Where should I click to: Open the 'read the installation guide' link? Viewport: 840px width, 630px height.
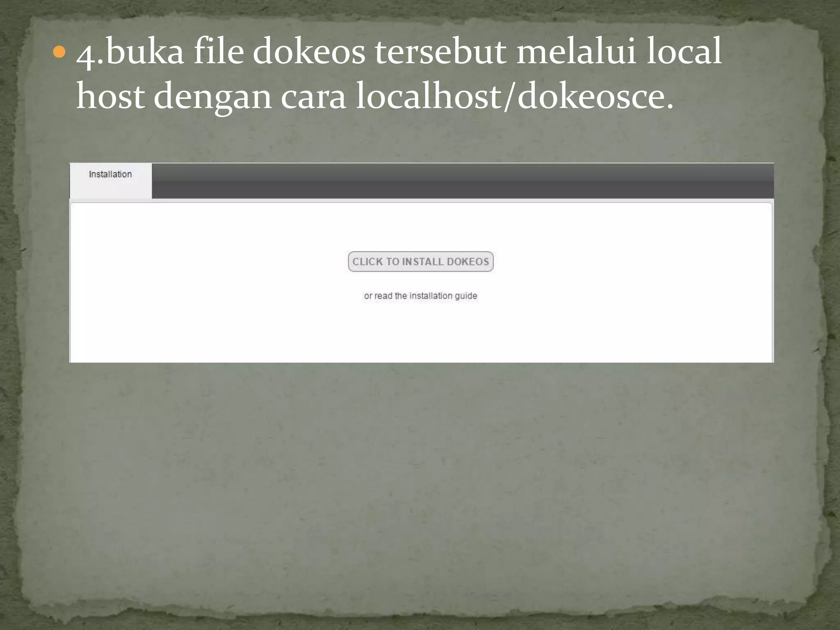[x=426, y=296]
